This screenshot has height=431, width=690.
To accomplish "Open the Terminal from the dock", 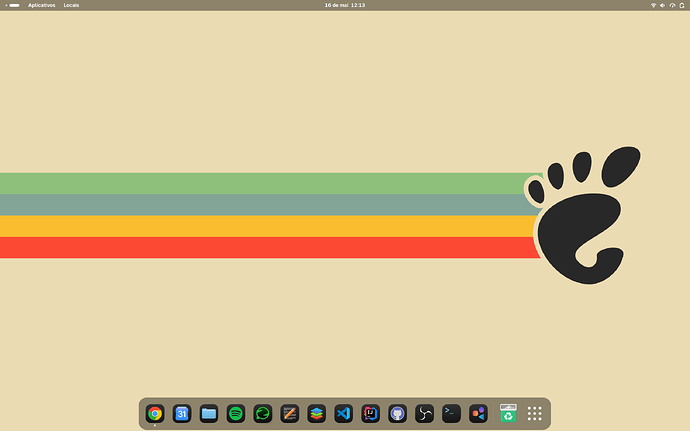I will coord(451,413).
